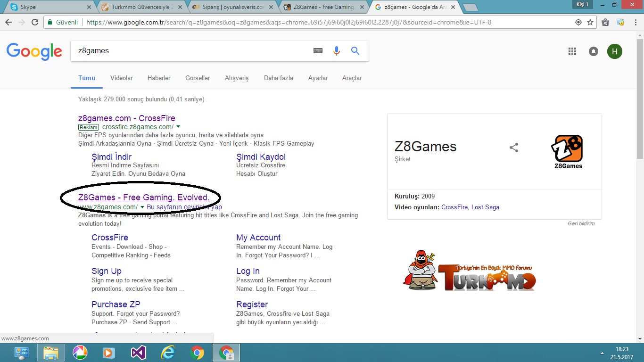Show hidden system tray icons arrow
Viewport: 644px width, 362px height.
pos(602,353)
